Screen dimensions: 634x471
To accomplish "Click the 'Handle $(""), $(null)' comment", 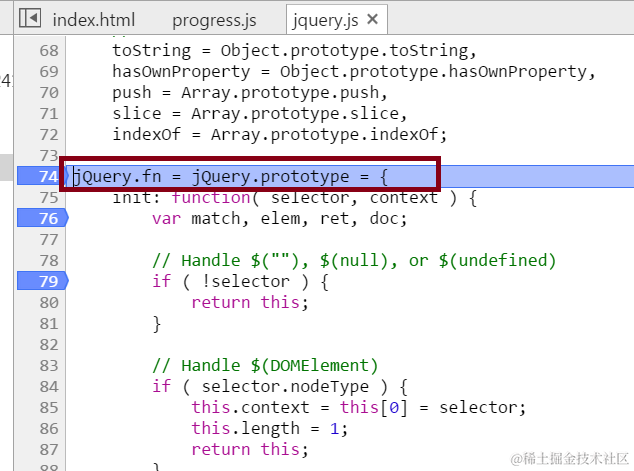I will [354, 261].
